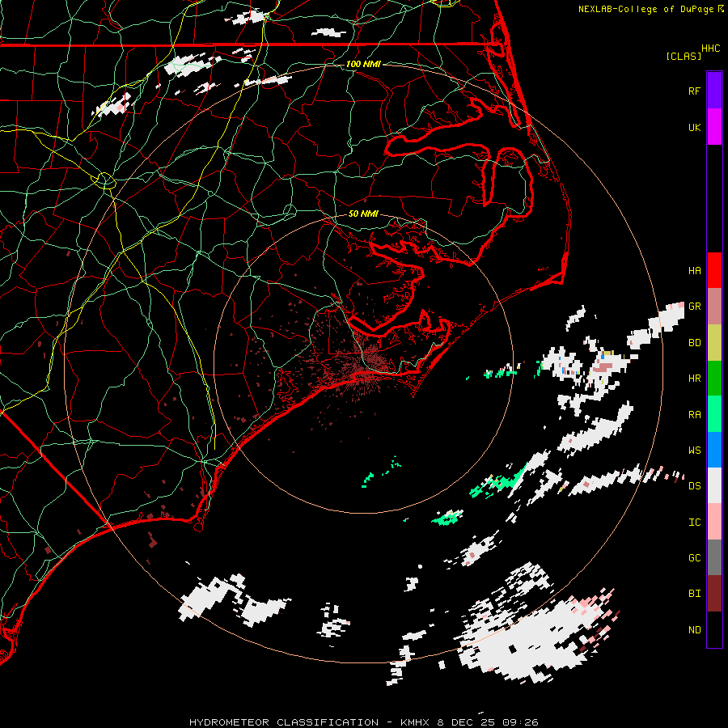The width and height of the screenshot is (728, 728).
Task: Click the DS white legend swatch
Action: 714,485
